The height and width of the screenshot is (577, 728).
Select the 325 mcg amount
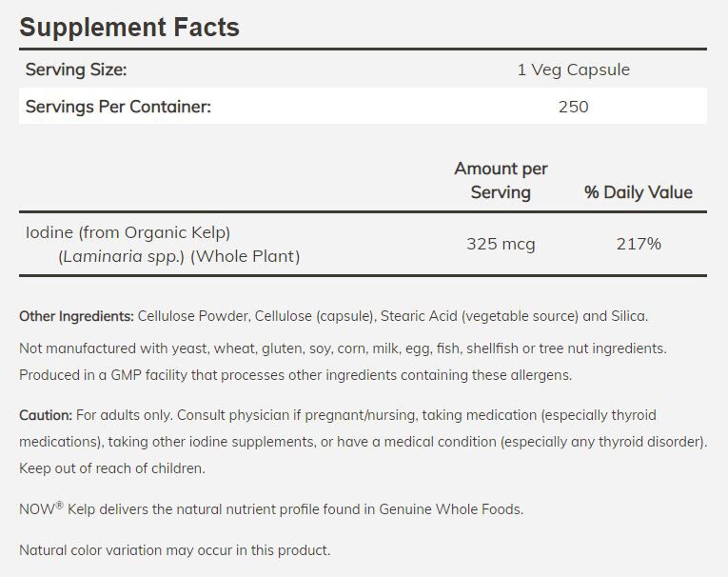501,244
